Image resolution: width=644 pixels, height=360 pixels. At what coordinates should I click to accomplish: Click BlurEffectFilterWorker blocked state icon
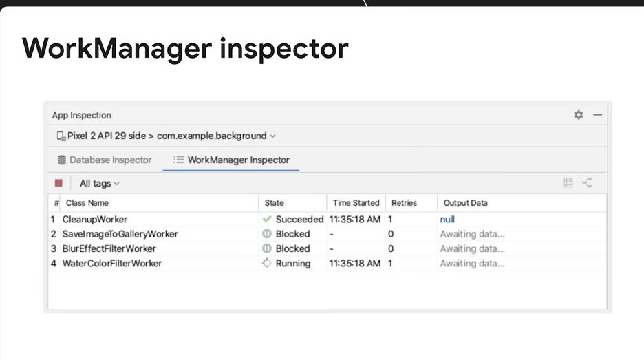pos(267,248)
